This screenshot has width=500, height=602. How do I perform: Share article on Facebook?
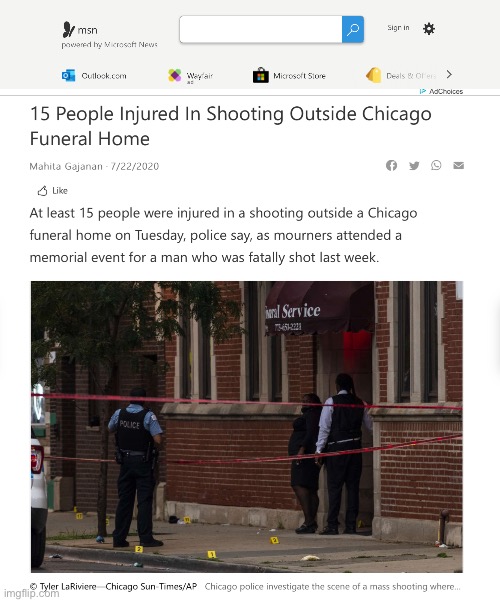391,165
